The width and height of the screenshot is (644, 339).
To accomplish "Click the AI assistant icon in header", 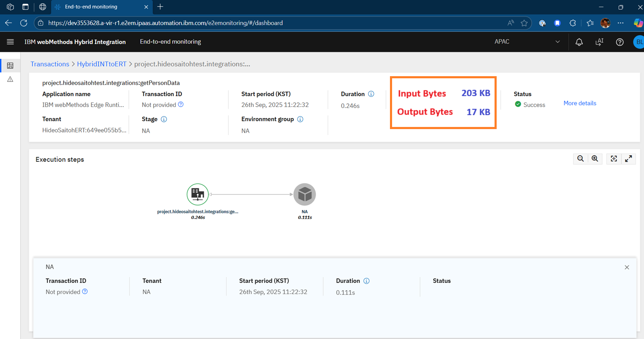I will 599,42.
